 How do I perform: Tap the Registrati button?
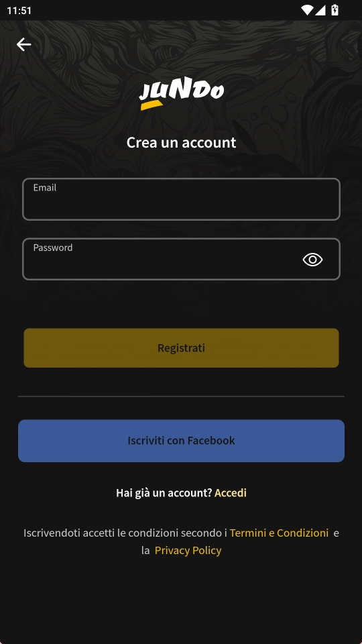click(x=182, y=348)
